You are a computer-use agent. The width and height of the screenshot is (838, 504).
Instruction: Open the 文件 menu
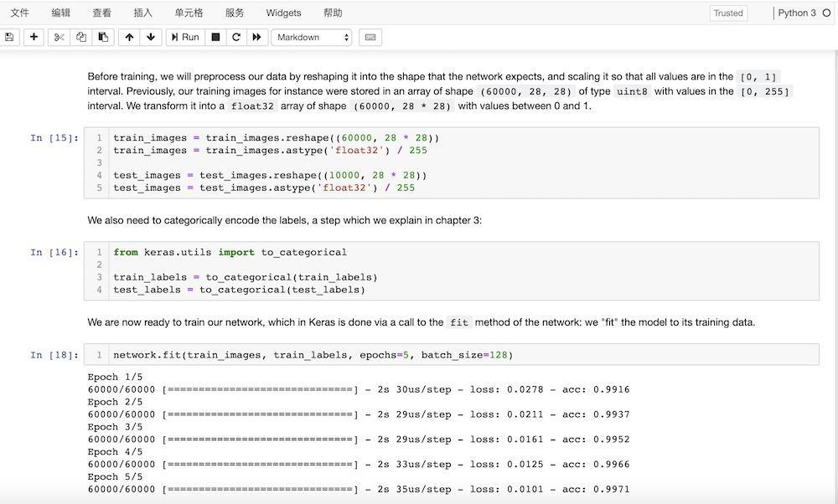[x=20, y=13]
